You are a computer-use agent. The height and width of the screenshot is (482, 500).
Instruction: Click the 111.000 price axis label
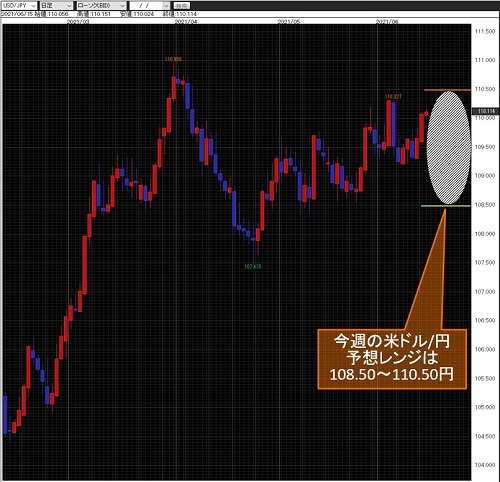coord(485,60)
